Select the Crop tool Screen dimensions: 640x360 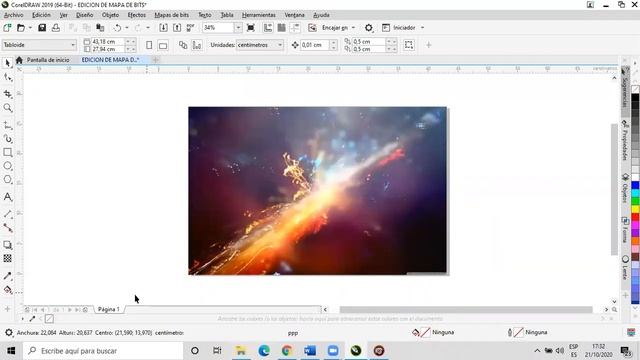pos(7,94)
